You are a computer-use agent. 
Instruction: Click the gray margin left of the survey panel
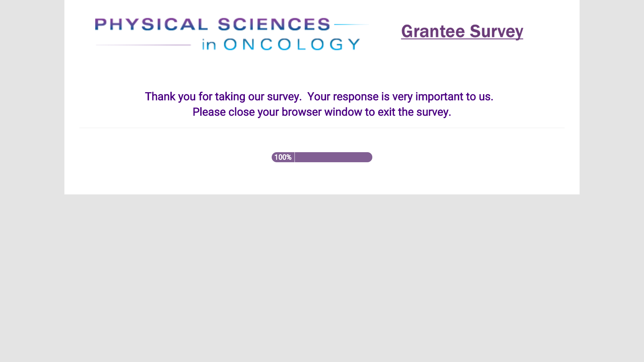pyautogui.click(x=32, y=134)
